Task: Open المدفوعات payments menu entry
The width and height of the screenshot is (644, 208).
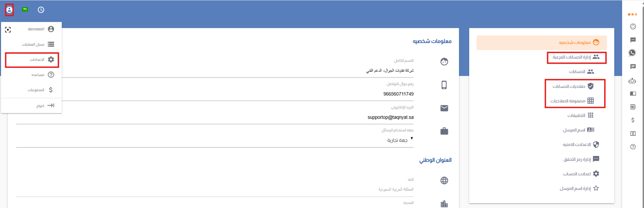Action: tap(31, 90)
